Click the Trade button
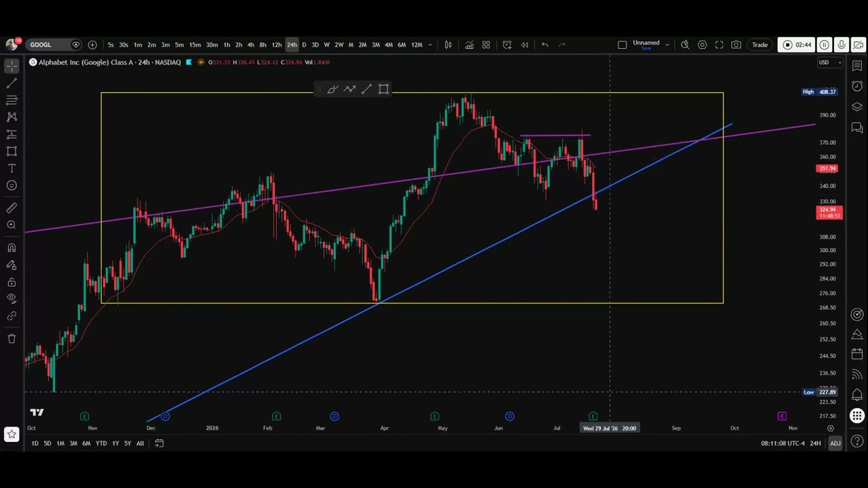868x488 pixels. click(x=759, y=45)
